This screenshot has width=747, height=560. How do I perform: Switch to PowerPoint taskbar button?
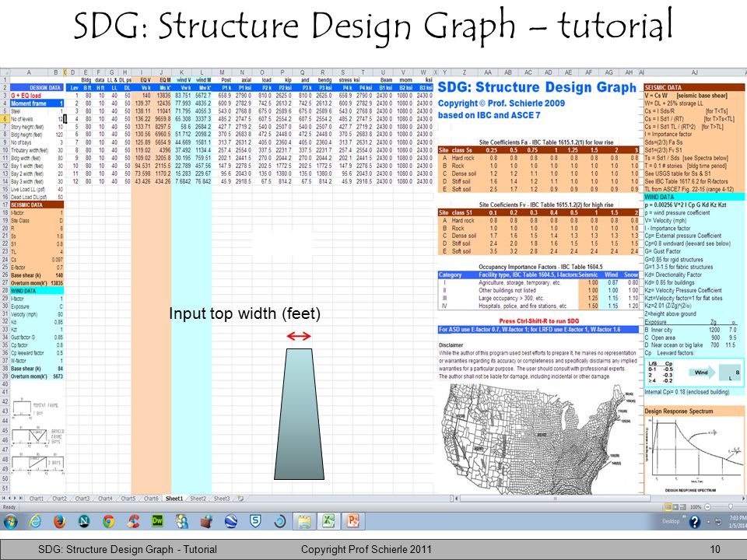[x=353, y=521]
